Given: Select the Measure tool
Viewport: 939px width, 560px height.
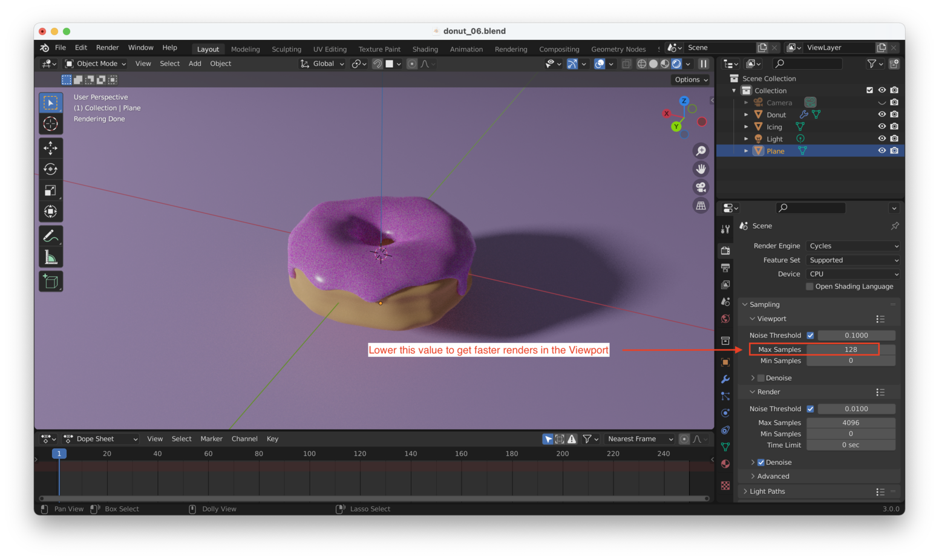Looking at the screenshot, I should tap(51, 255).
